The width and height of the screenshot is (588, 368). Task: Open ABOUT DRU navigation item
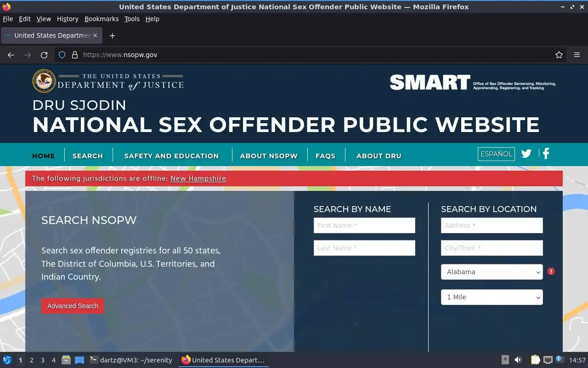click(x=379, y=156)
